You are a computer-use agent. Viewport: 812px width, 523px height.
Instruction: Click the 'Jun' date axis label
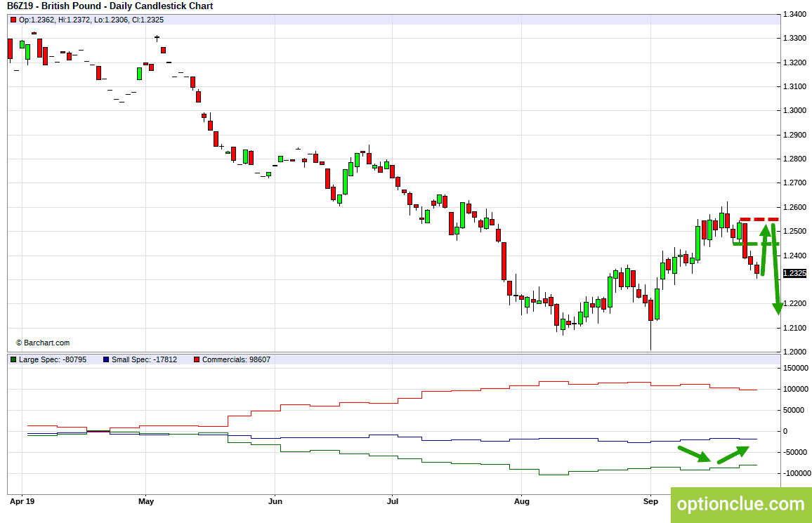(275, 501)
